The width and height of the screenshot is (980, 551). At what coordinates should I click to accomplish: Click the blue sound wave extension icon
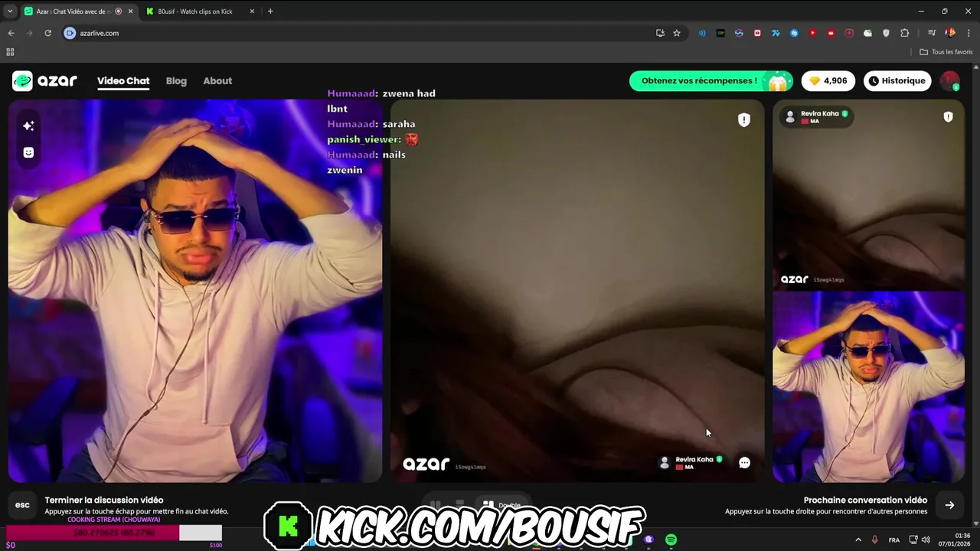(702, 33)
